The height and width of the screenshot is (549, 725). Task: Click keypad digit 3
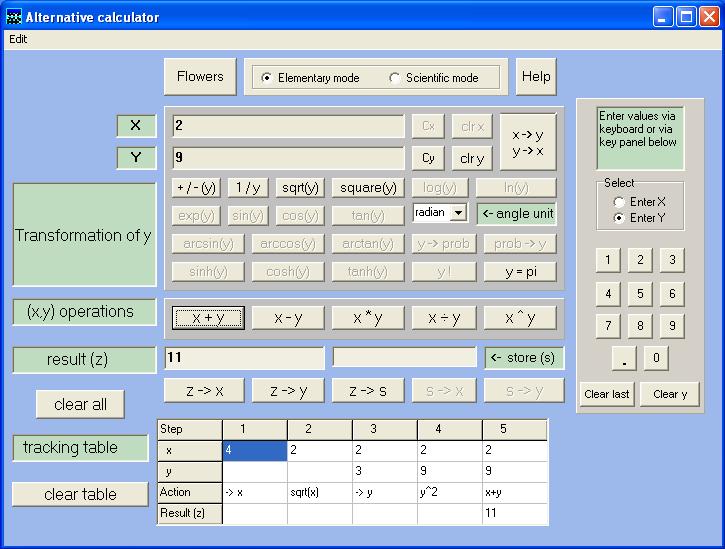coord(672,260)
